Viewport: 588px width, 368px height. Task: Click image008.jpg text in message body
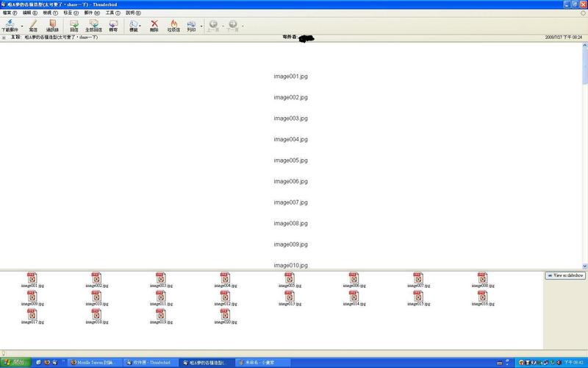tap(290, 224)
